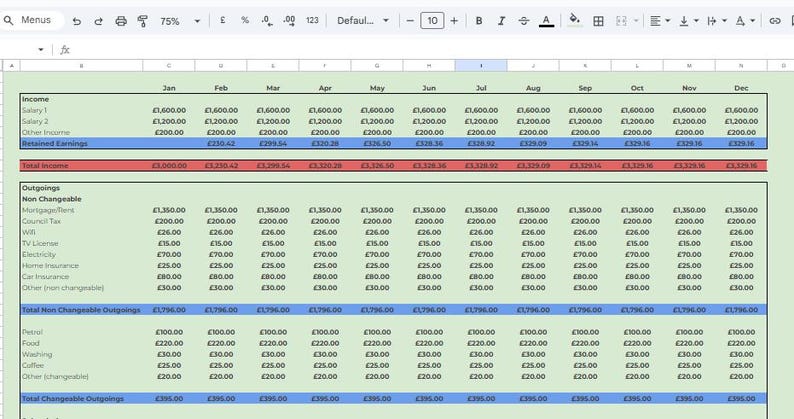794x419 pixels.
Task: Click the font size field showing 10
Action: (x=432, y=21)
